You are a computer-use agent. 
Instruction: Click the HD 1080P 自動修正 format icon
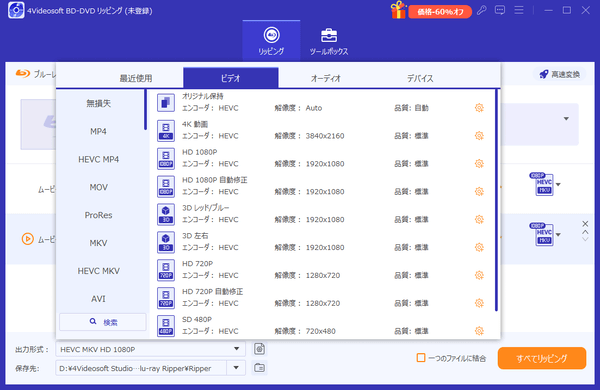click(166, 186)
